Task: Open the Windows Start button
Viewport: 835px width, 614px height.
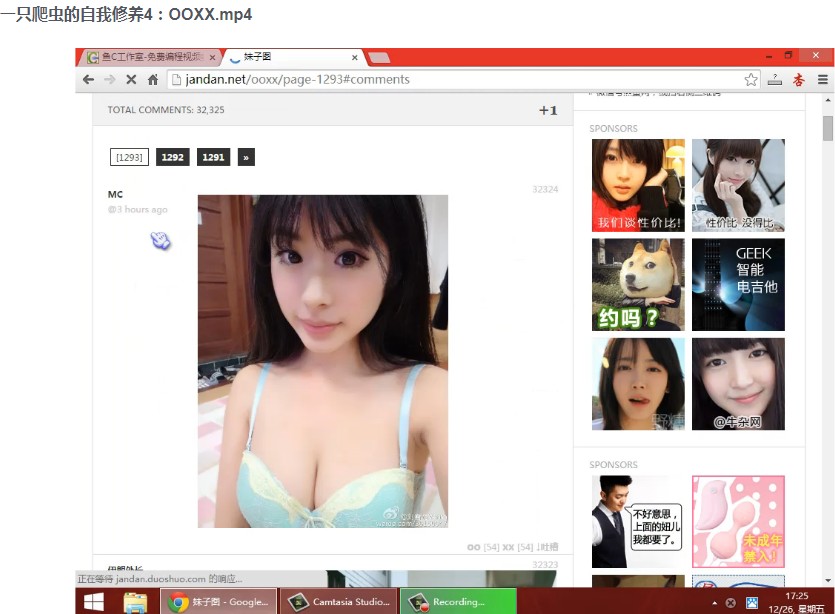Action: coord(94,601)
